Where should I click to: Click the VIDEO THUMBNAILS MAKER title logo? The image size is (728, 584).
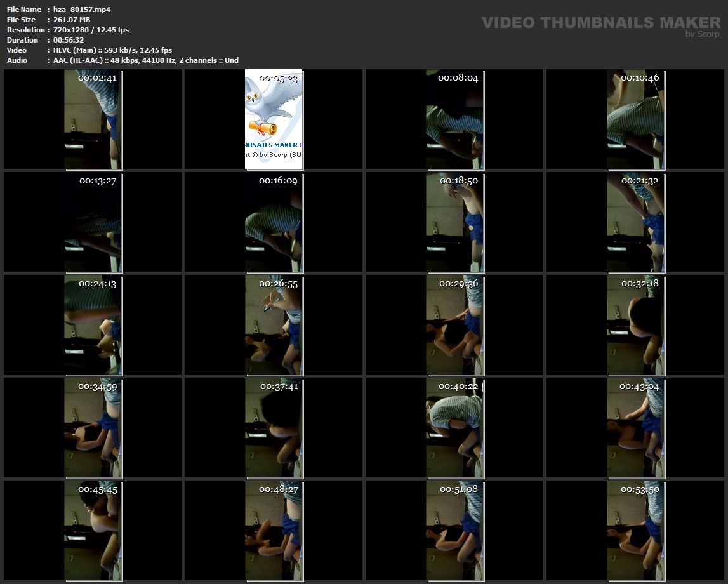[600, 23]
